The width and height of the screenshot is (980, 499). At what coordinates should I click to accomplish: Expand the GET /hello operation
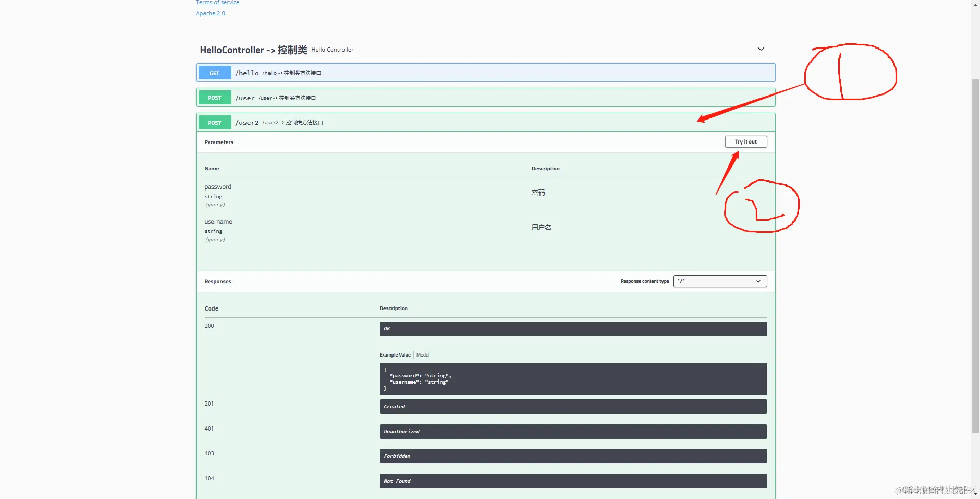tap(485, 73)
